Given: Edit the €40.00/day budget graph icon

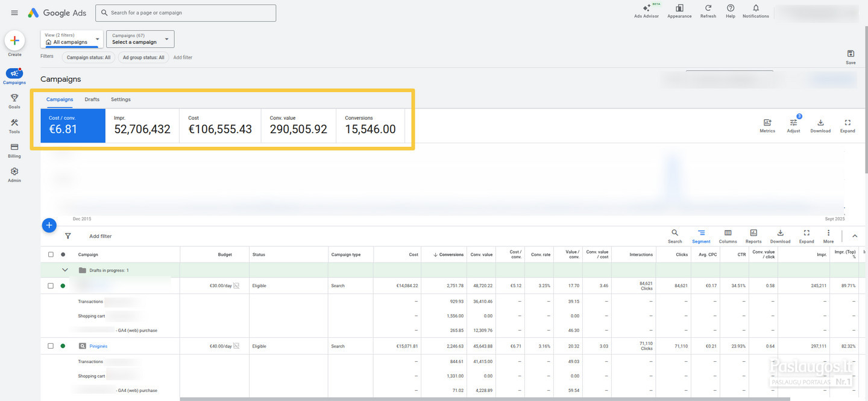Looking at the screenshot, I should pyautogui.click(x=236, y=346).
